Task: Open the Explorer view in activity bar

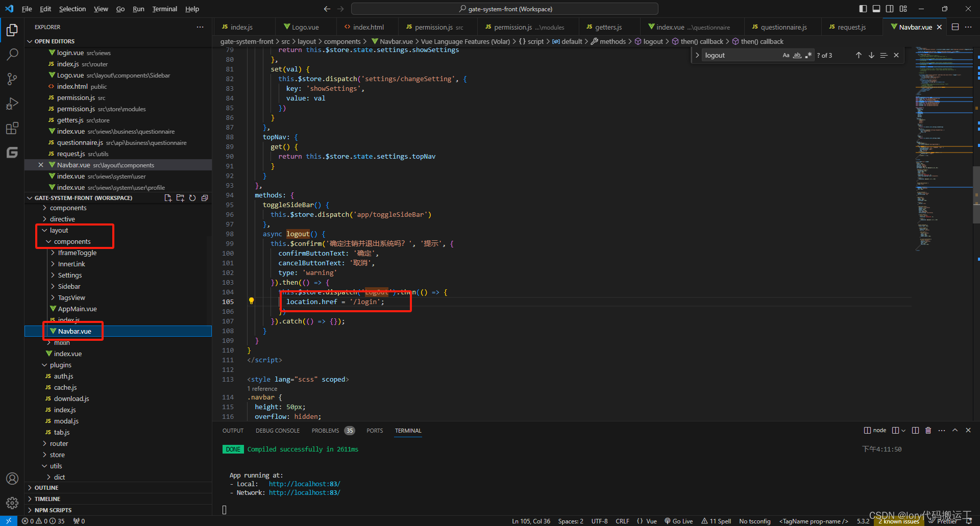Action: point(12,30)
